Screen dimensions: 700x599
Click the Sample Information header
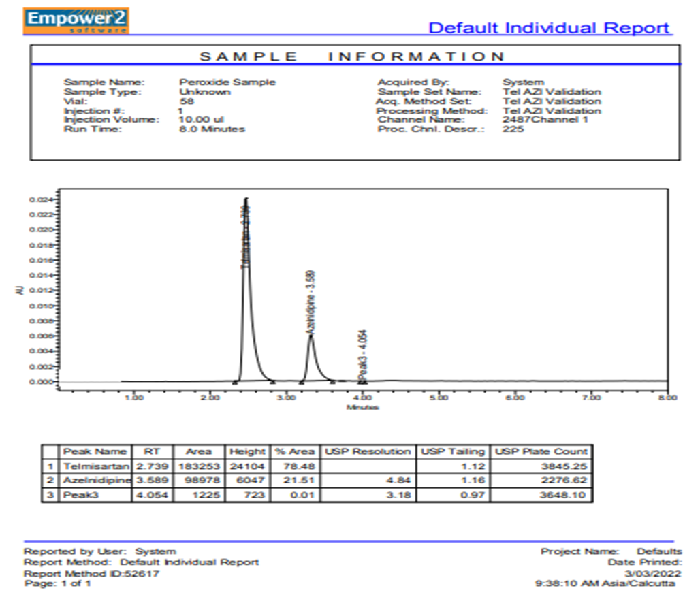[352, 56]
